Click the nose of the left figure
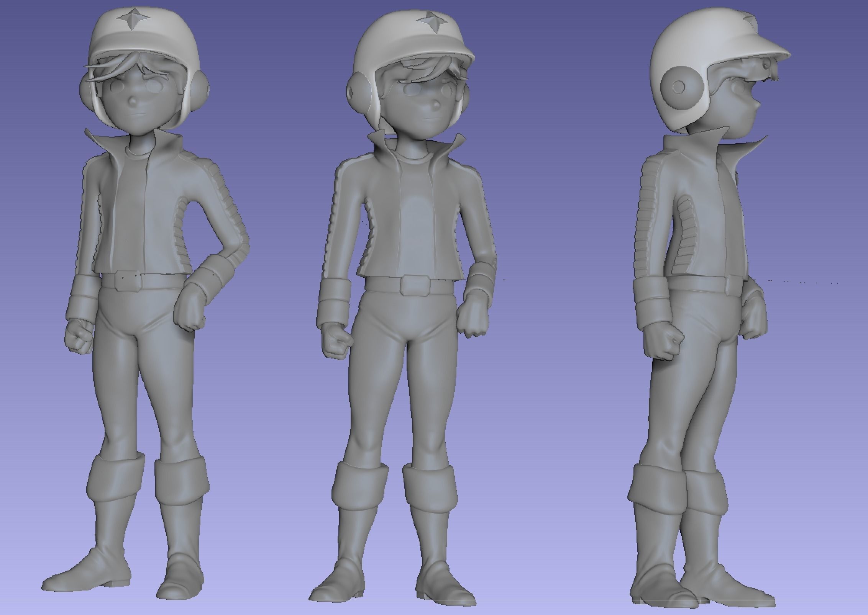The width and height of the screenshot is (868, 615). pyautogui.click(x=133, y=101)
